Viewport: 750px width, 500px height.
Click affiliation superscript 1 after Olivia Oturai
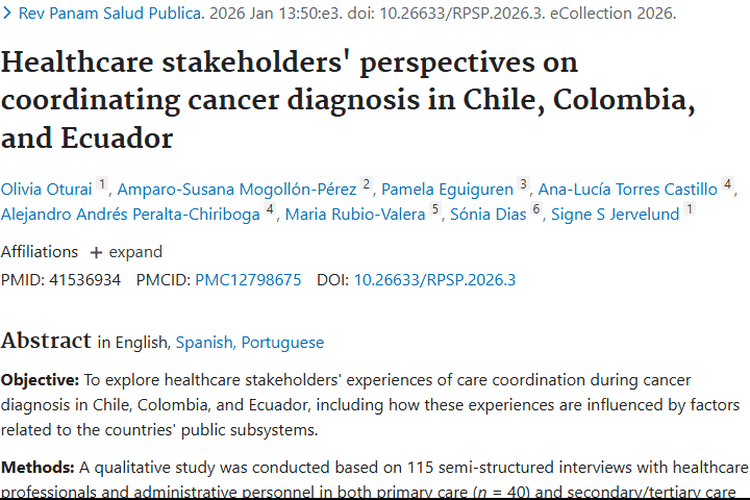pyautogui.click(x=102, y=184)
